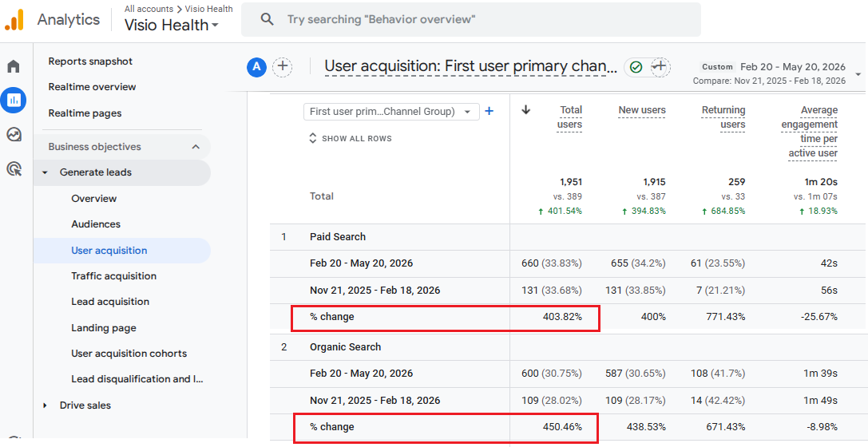
Task: Select Lead disqualification report
Action: pyautogui.click(x=137, y=379)
